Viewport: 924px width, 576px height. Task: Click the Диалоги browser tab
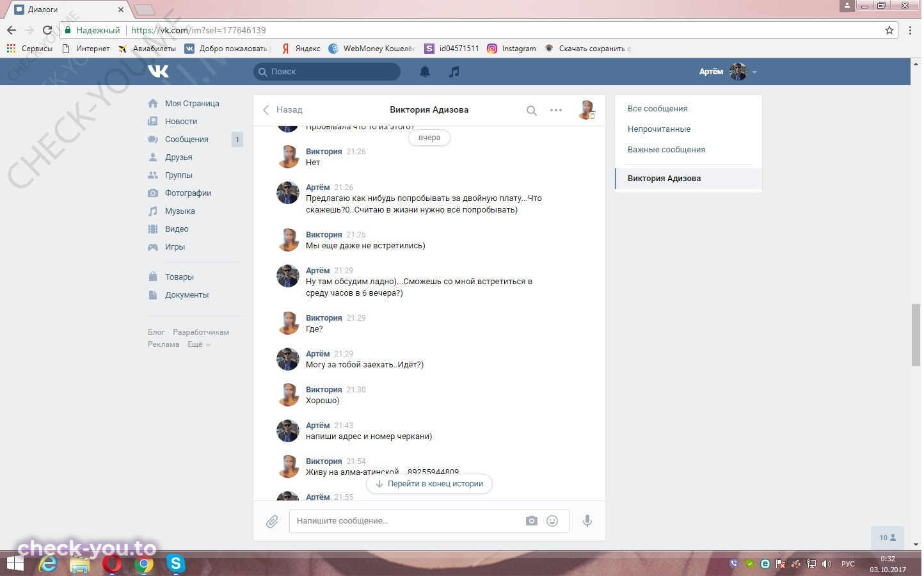[x=68, y=10]
